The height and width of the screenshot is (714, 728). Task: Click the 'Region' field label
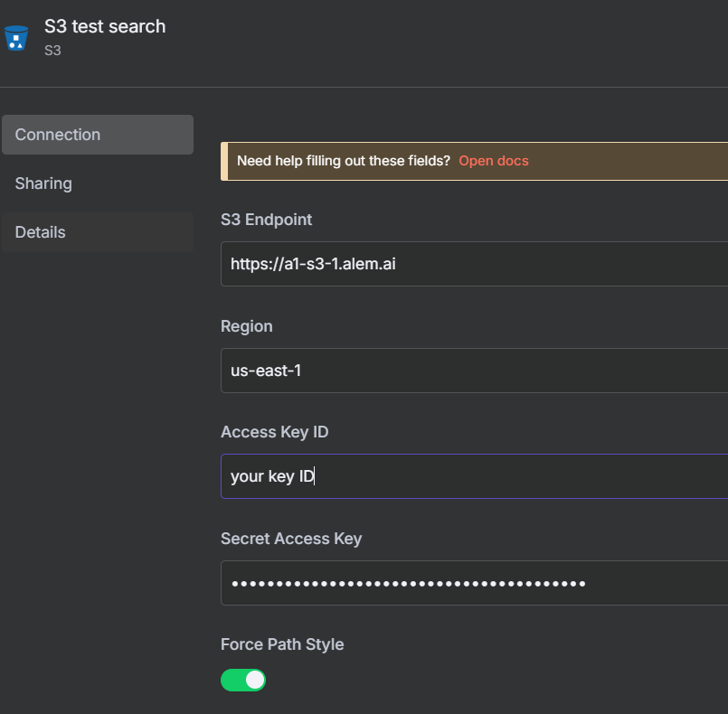point(246,326)
